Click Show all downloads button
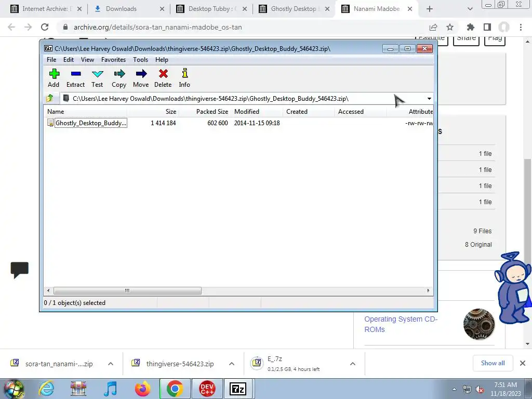 point(493,363)
